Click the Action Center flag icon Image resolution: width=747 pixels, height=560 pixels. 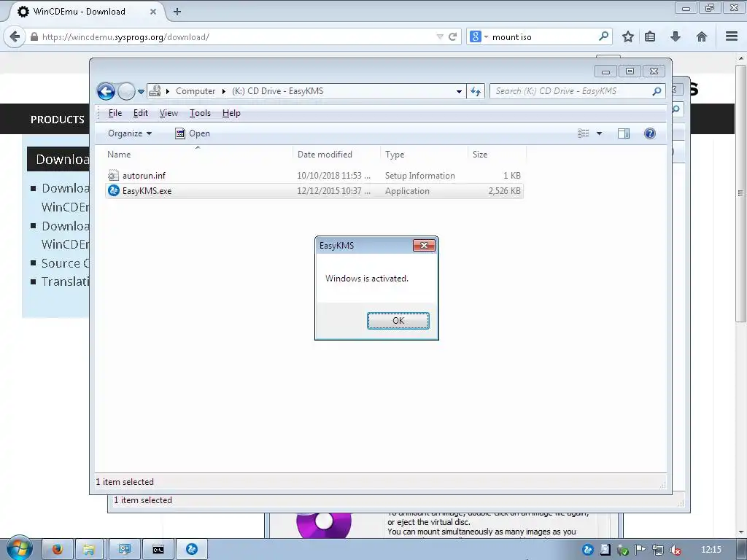tap(640, 550)
